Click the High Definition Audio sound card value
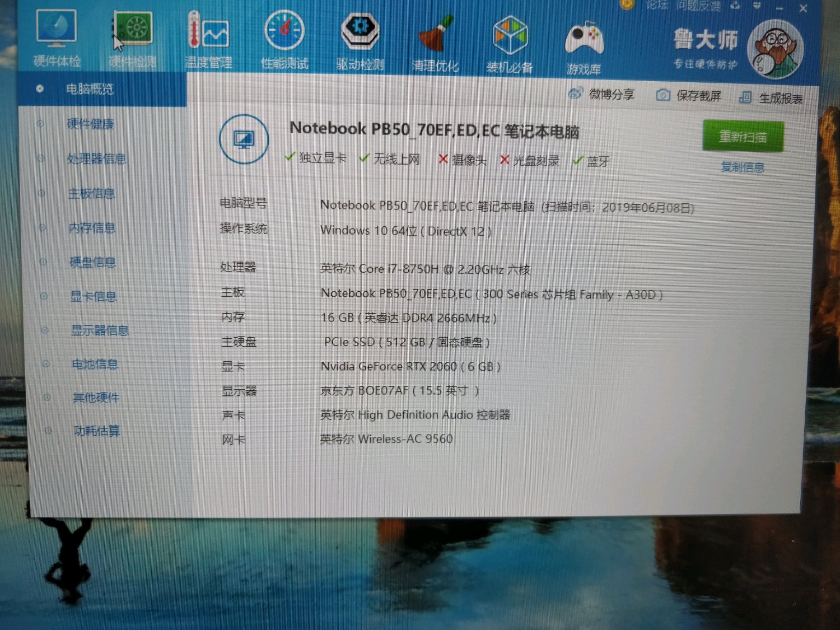This screenshot has width=840, height=630. [415, 414]
